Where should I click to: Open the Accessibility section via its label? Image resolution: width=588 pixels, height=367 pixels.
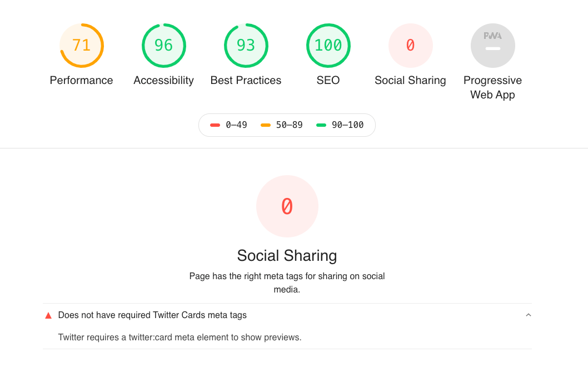click(163, 80)
